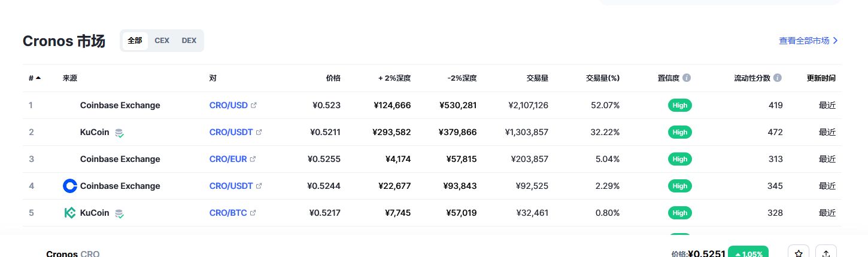
Task: Click Coinbase Exchange name in row 1
Action: [x=120, y=105]
